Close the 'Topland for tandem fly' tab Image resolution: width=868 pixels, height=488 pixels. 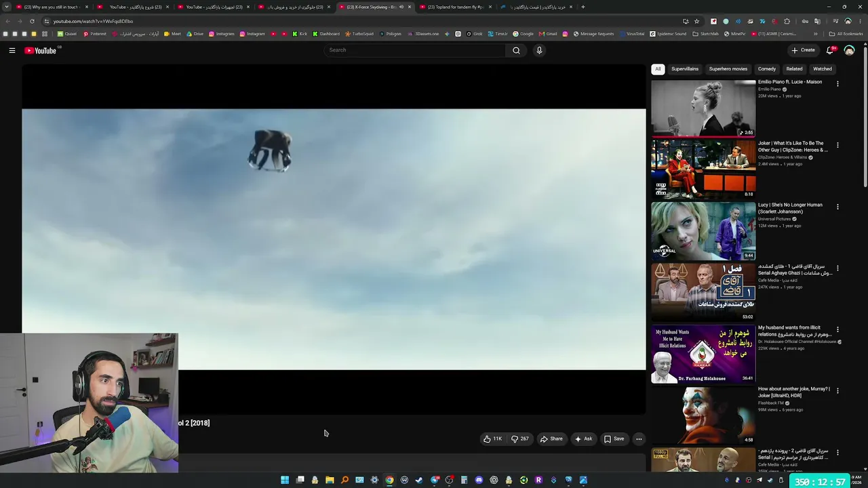coord(490,7)
